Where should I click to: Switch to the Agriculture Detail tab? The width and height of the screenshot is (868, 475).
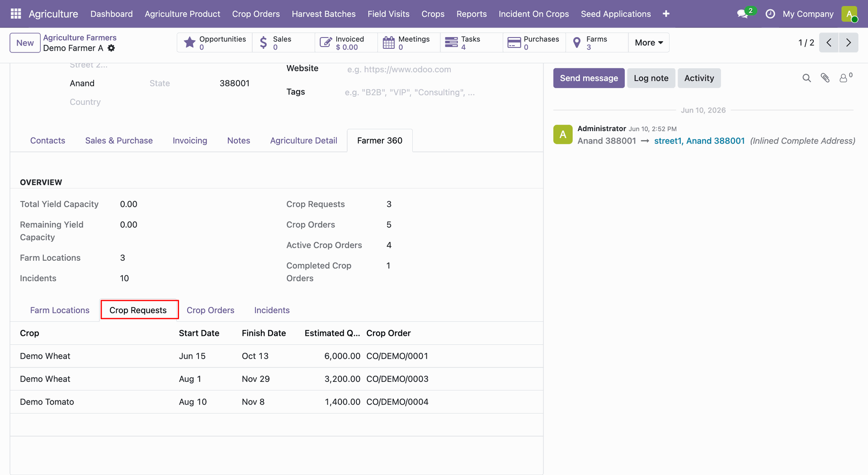[x=303, y=141]
